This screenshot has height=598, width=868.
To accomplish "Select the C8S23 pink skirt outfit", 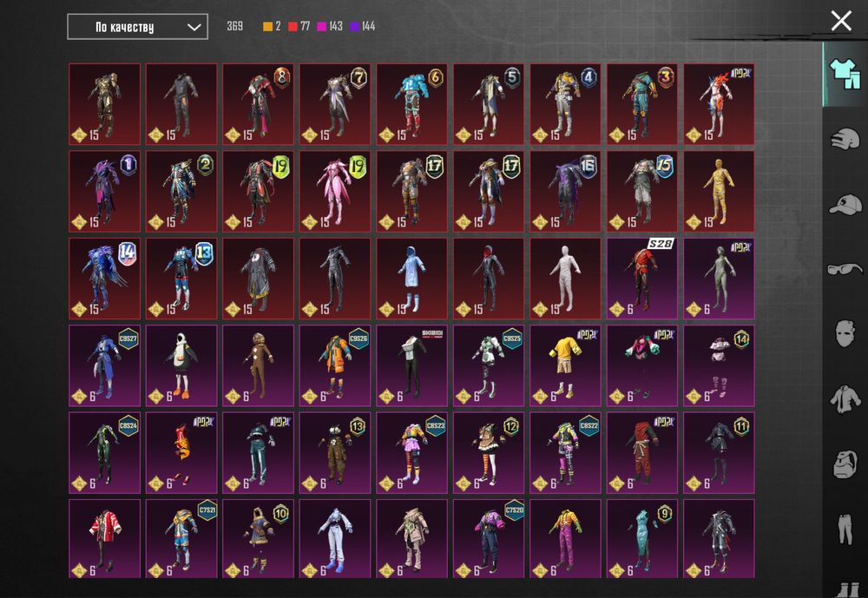I will tap(411, 453).
